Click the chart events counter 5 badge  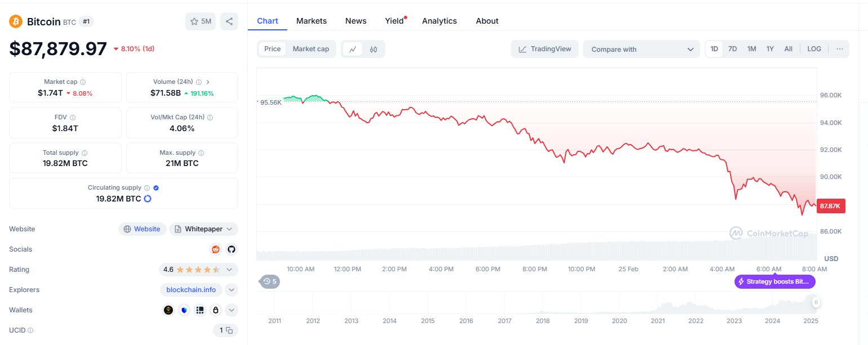(269, 281)
